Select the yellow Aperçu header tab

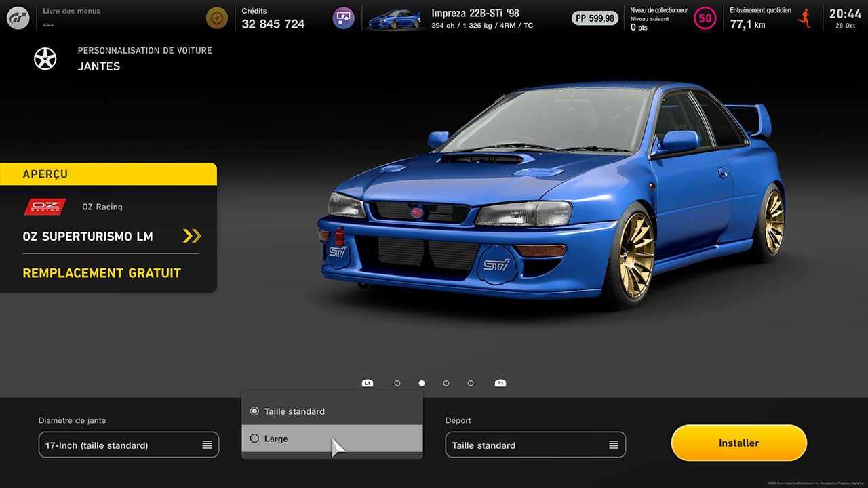108,174
